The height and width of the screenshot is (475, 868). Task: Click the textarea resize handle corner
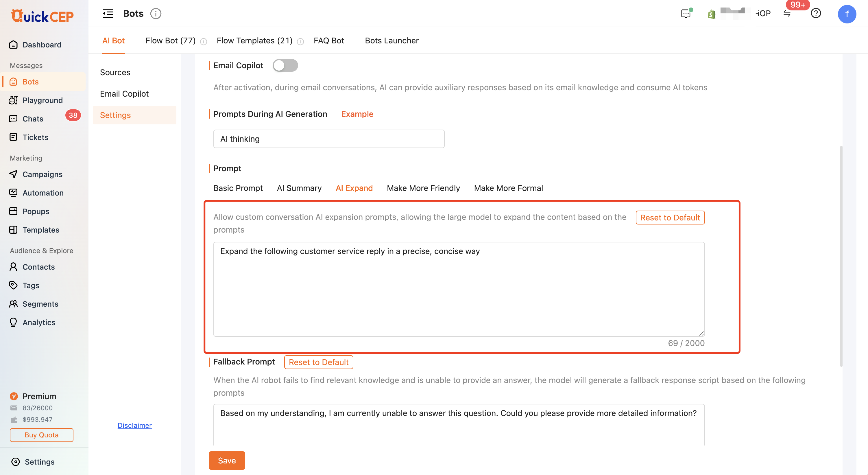[701, 334]
